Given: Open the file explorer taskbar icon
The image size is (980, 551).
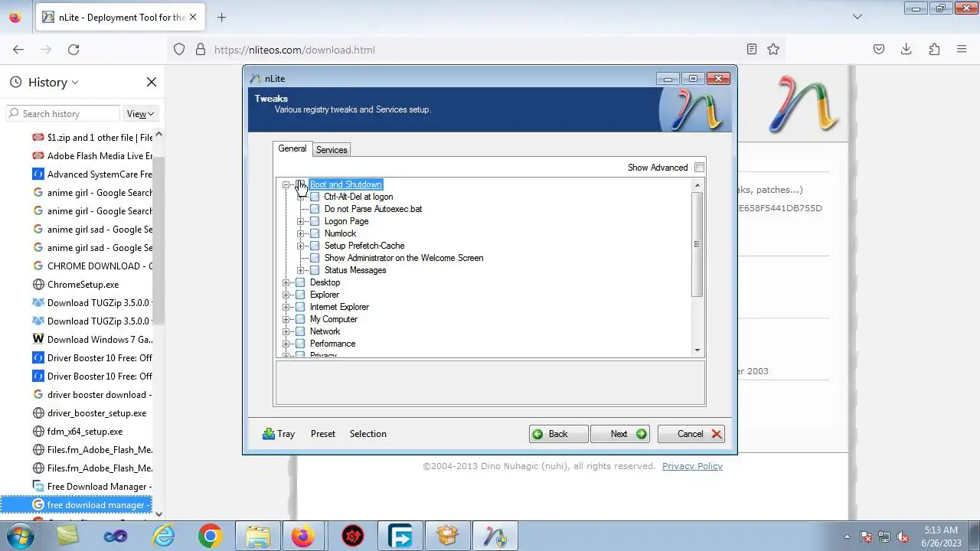Looking at the screenshot, I should (258, 536).
